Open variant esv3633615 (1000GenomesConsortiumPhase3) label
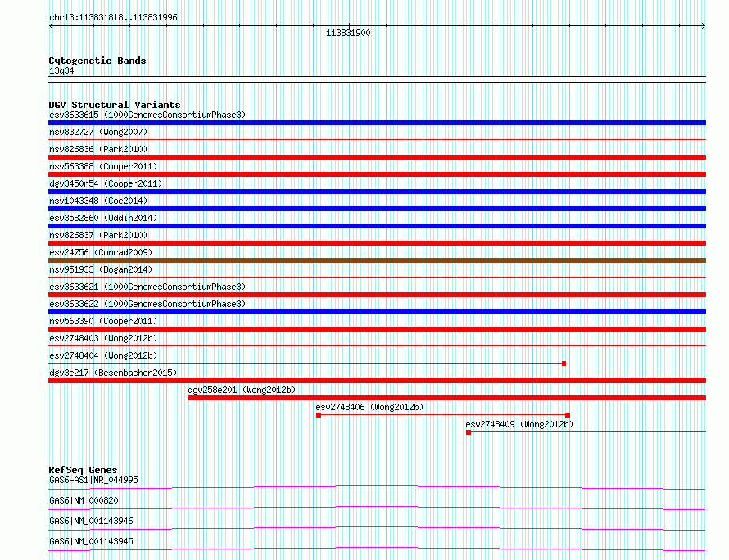Image resolution: width=729 pixels, height=560 pixels. pos(147,115)
